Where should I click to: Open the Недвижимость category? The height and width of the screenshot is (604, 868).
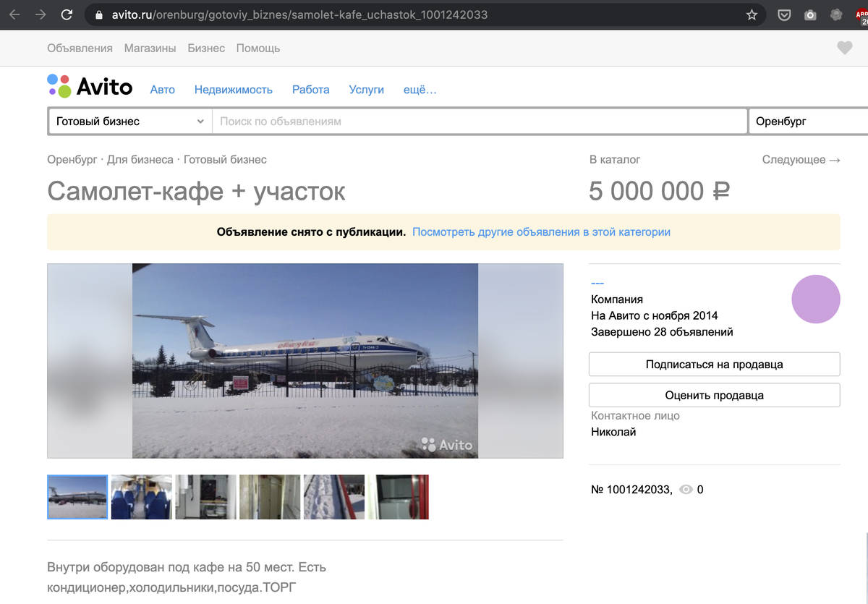[234, 90]
